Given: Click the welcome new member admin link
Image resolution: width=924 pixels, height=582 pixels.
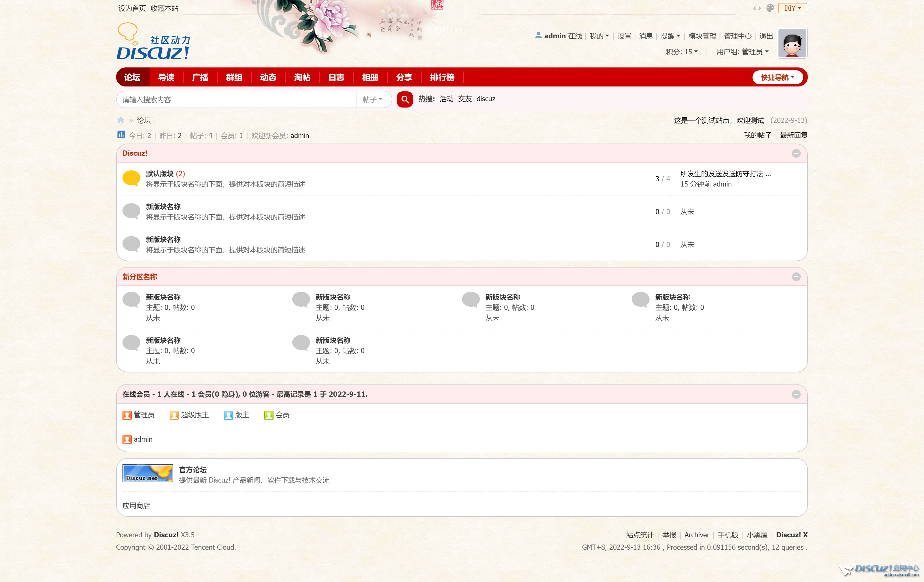Looking at the screenshot, I should 299,135.
